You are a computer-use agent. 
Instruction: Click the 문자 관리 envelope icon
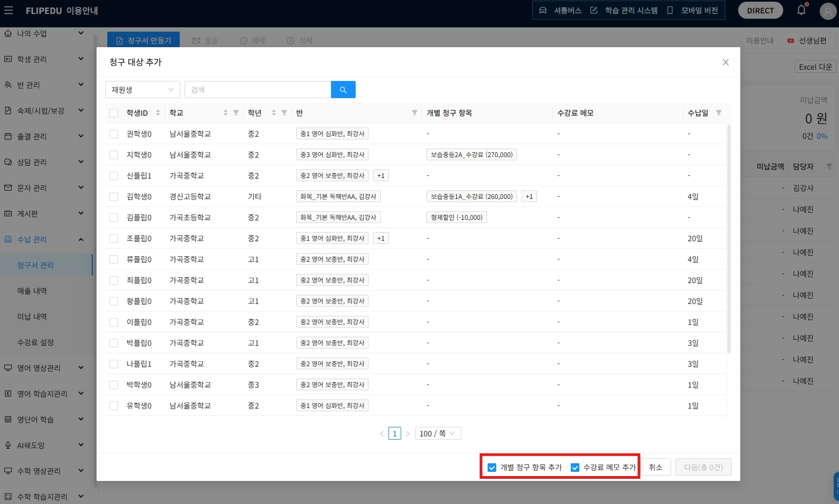[8, 188]
